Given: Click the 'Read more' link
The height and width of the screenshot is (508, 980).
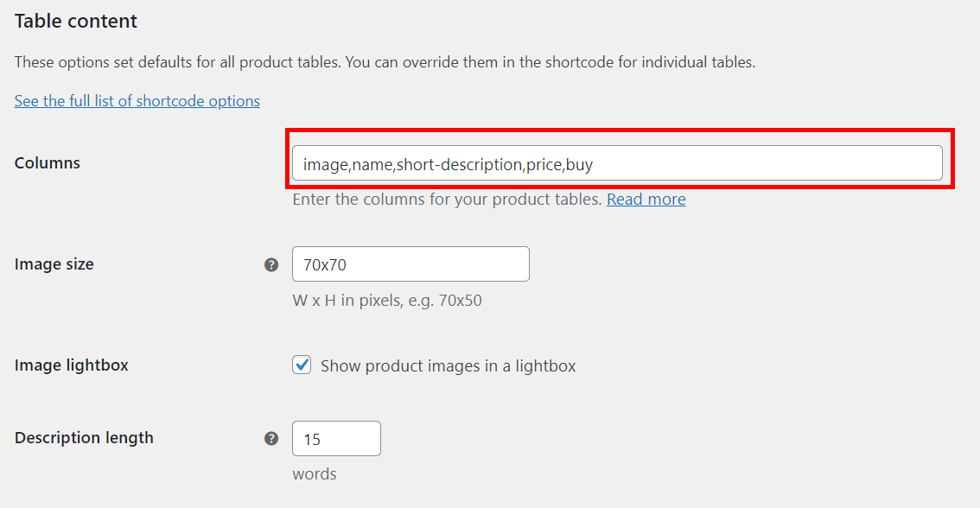Looking at the screenshot, I should (646, 199).
